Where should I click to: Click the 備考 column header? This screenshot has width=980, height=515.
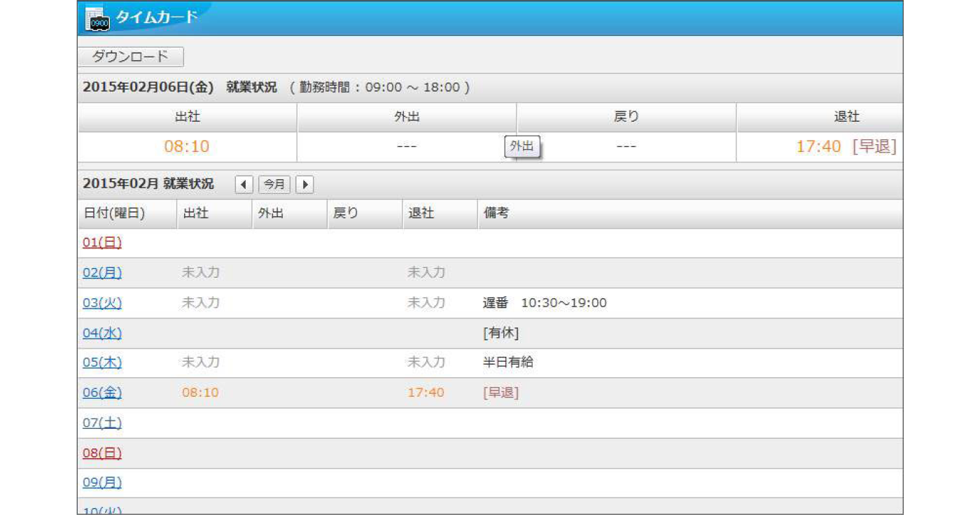click(x=496, y=214)
